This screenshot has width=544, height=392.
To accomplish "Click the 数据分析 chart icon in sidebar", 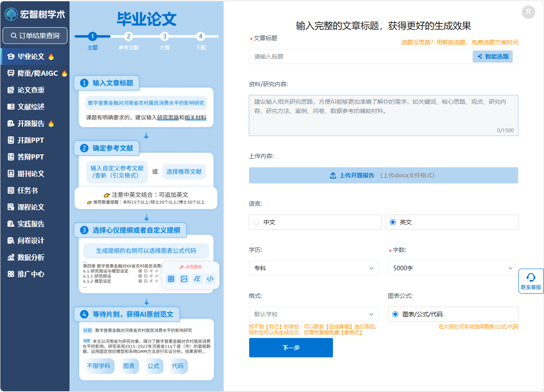I will tap(10, 256).
